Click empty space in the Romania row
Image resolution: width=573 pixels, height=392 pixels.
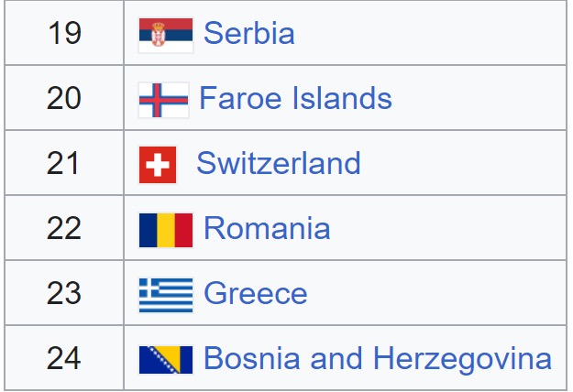coord(449,228)
